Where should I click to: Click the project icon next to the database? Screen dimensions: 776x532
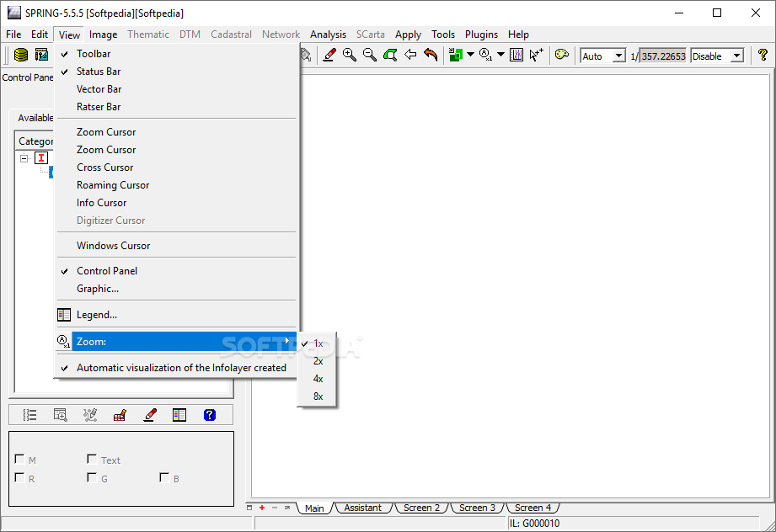[41, 55]
